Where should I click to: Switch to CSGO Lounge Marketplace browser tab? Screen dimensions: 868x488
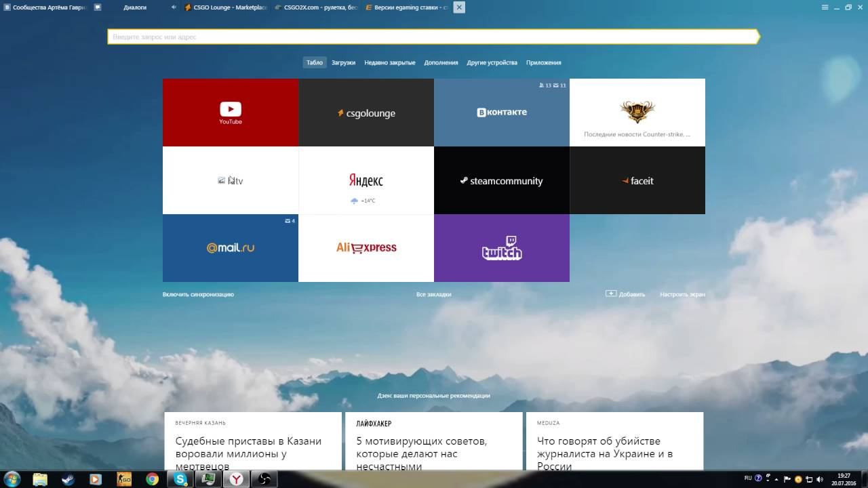click(x=226, y=7)
